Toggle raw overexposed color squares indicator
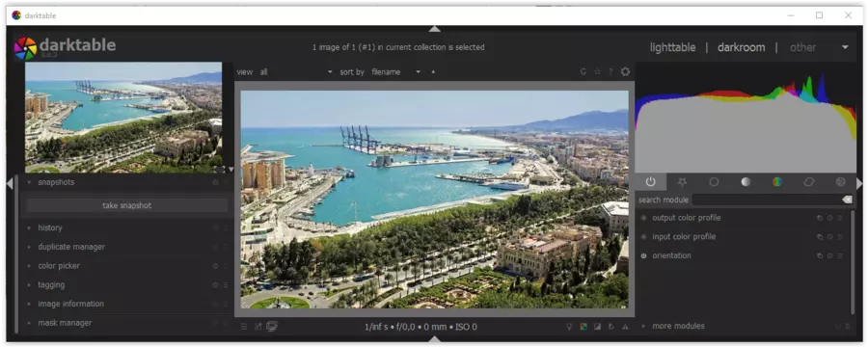 [x=583, y=327]
